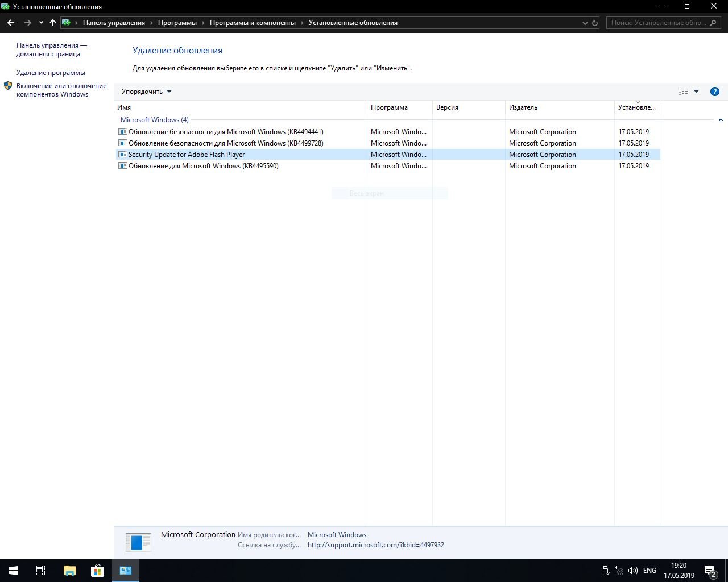This screenshot has width=728, height=582.
Task: Select update KB4494441 row
Action: (387, 132)
